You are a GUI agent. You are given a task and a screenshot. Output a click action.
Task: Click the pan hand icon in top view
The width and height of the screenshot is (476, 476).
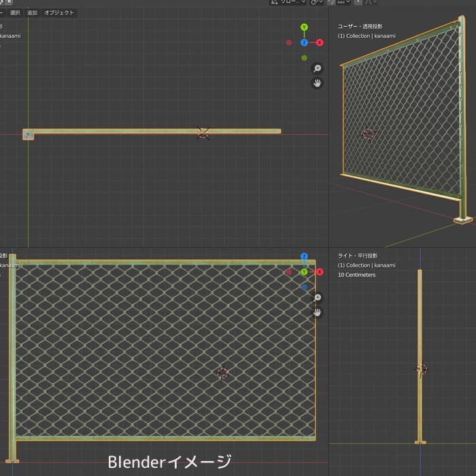pyautogui.click(x=318, y=83)
